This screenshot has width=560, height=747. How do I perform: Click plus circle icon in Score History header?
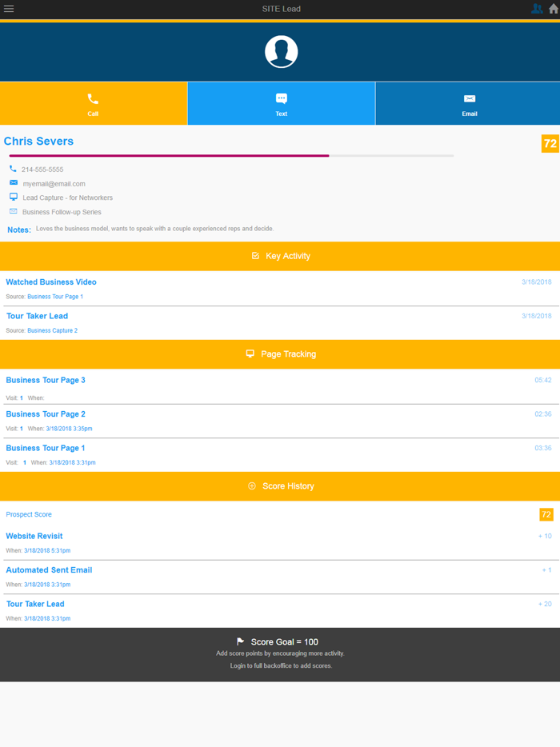click(x=252, y=486)
